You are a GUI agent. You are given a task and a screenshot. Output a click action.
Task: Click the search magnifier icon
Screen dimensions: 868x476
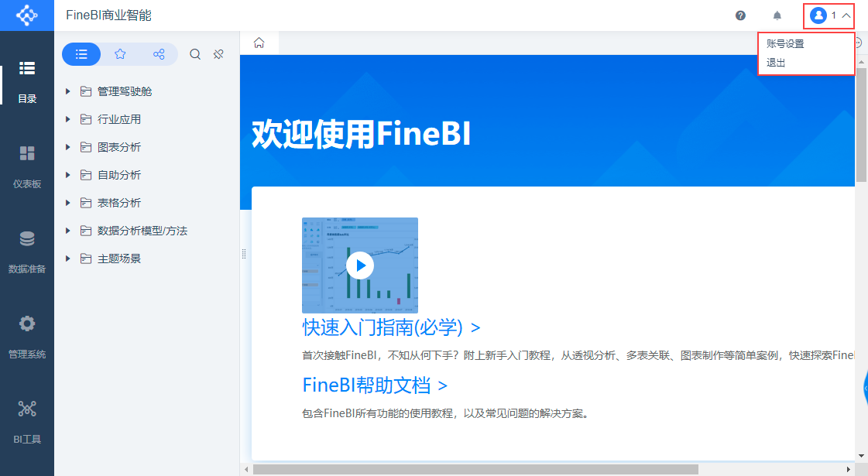[195, 54]
